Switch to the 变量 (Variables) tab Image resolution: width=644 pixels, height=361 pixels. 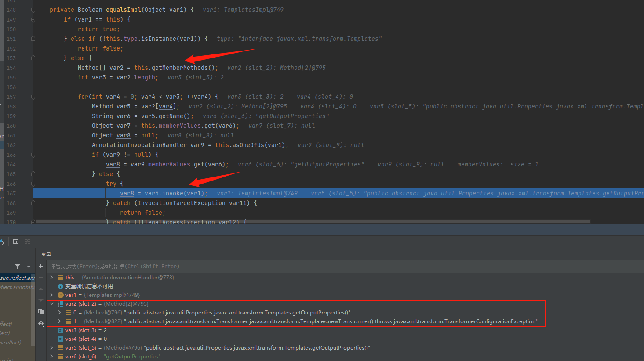point(46,254)
